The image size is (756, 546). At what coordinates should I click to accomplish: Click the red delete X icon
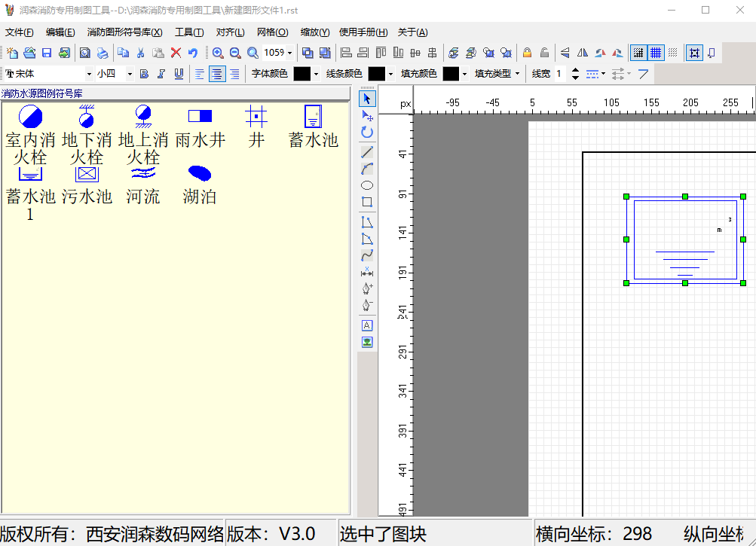176,53
